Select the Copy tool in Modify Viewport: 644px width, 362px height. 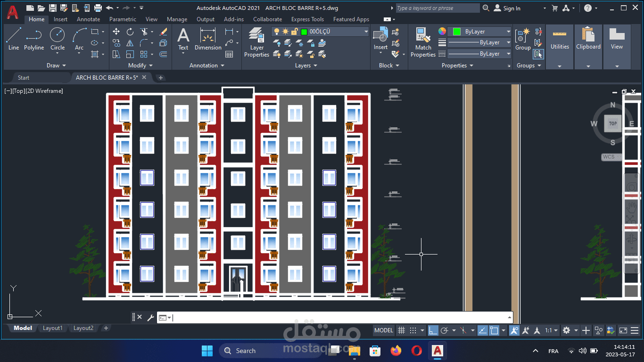[x=116, y=43]
